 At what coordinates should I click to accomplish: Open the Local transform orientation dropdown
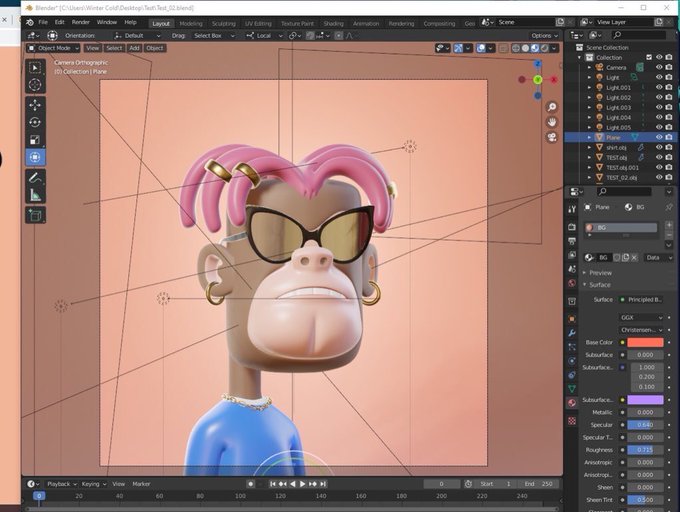pyautogui.click(x=265, y=36)
